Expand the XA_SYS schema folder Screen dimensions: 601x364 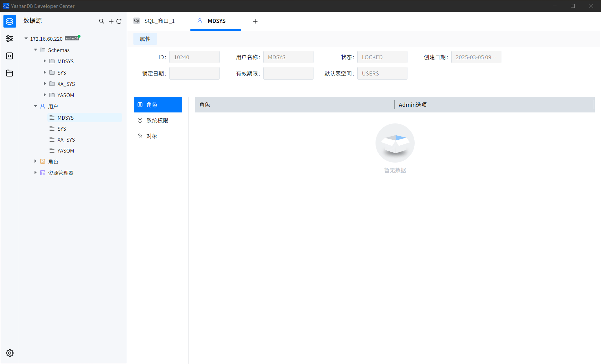coord(45,84)
